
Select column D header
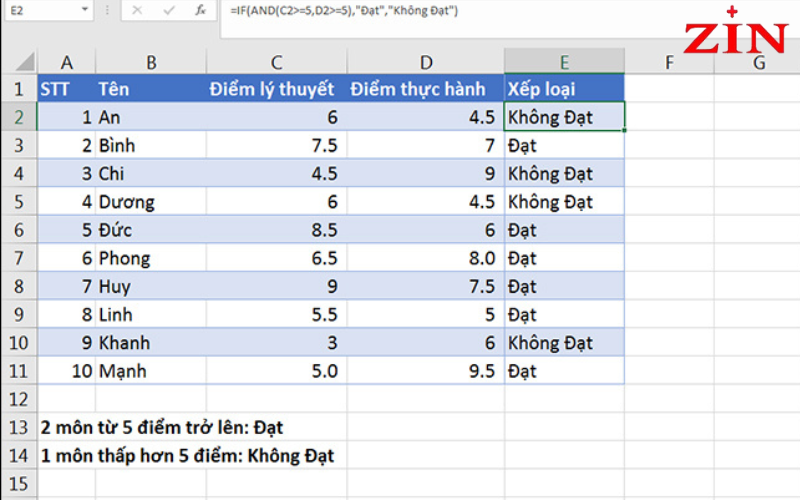(426, 62)
